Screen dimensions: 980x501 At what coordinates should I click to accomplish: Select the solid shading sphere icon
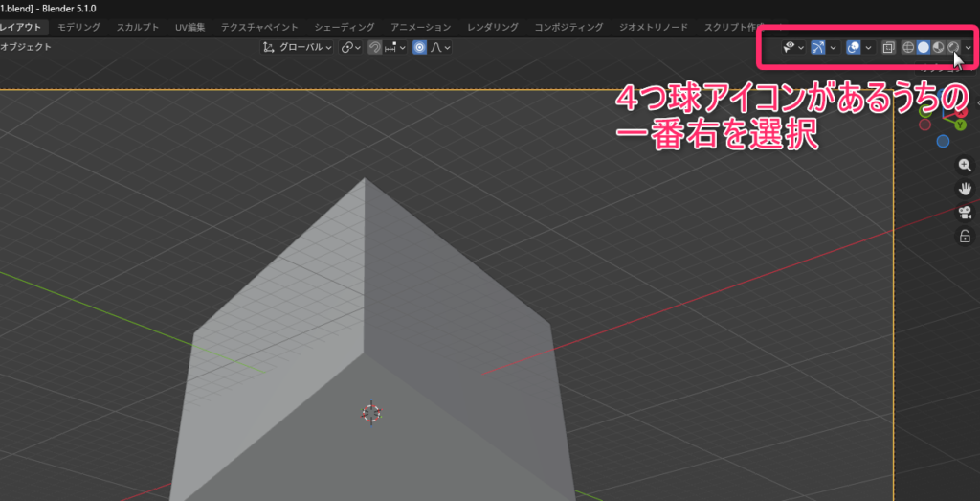pyautogui.click(x=924, y=47)
